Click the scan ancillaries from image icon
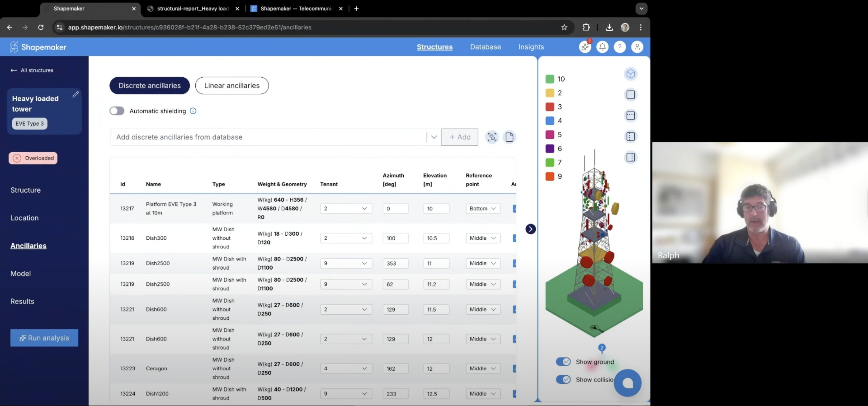 coord(492,137)
